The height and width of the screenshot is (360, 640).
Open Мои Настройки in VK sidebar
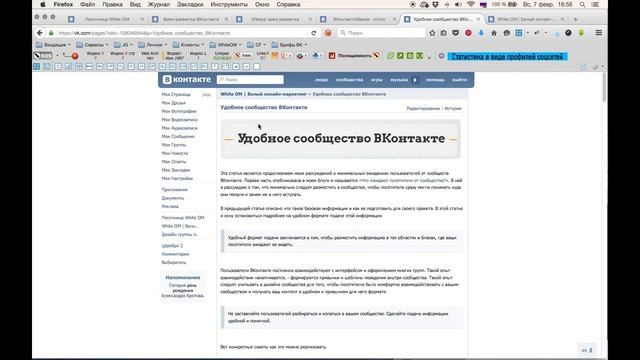tap(177, 178)
